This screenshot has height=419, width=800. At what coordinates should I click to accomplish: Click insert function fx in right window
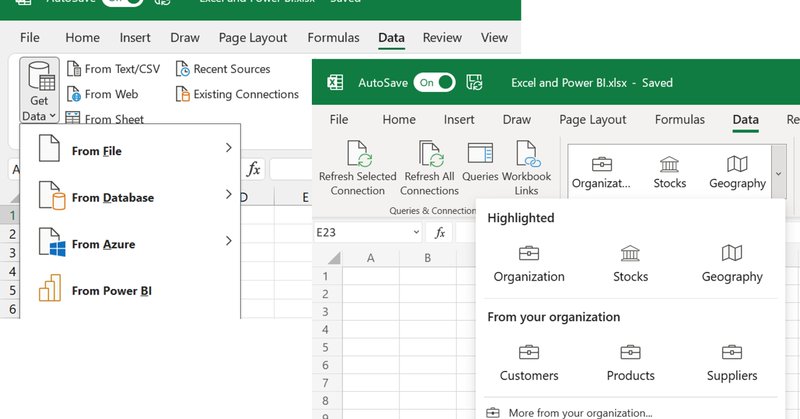point(440,233)
